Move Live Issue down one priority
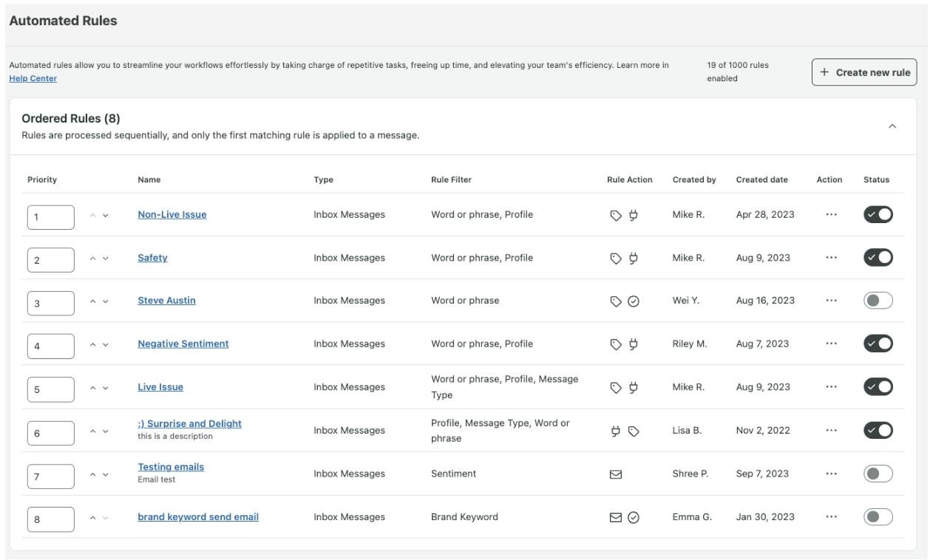 click(106, 388)
